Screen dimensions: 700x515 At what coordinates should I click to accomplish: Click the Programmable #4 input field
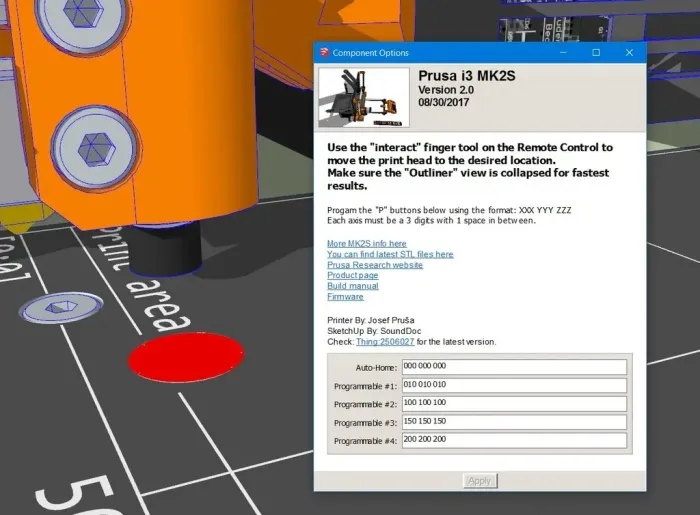pos(514,440)
